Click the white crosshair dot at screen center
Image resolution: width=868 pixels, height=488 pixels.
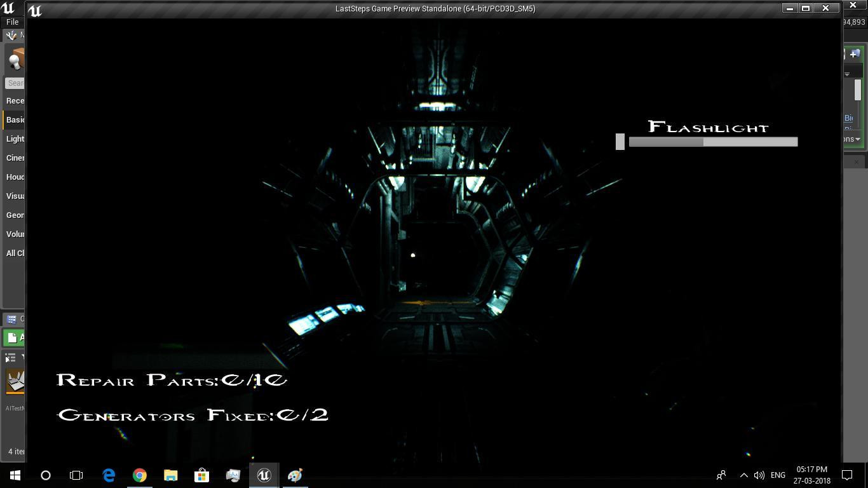coord(413,255)
